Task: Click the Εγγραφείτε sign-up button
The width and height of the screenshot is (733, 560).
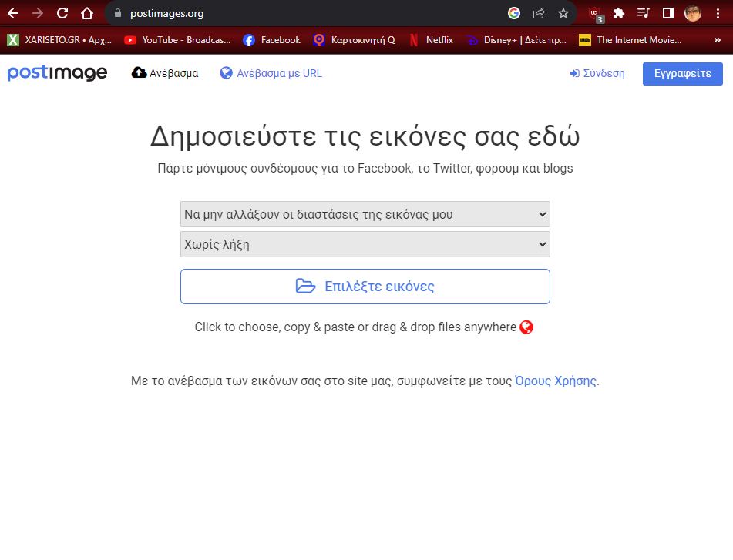Action: click(x=682, y=74)
